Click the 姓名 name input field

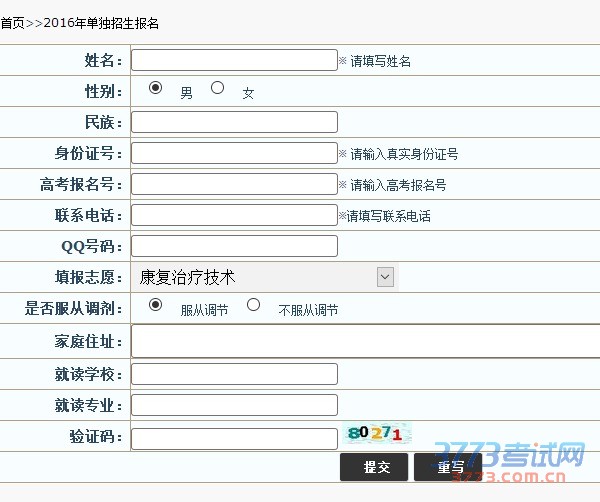pyautogui.click(x=234, y=60)
